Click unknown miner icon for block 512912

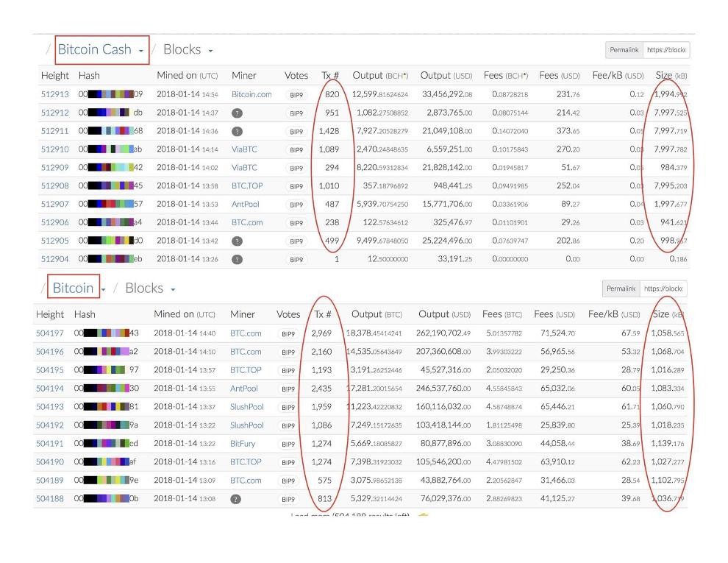click(237, 113)
